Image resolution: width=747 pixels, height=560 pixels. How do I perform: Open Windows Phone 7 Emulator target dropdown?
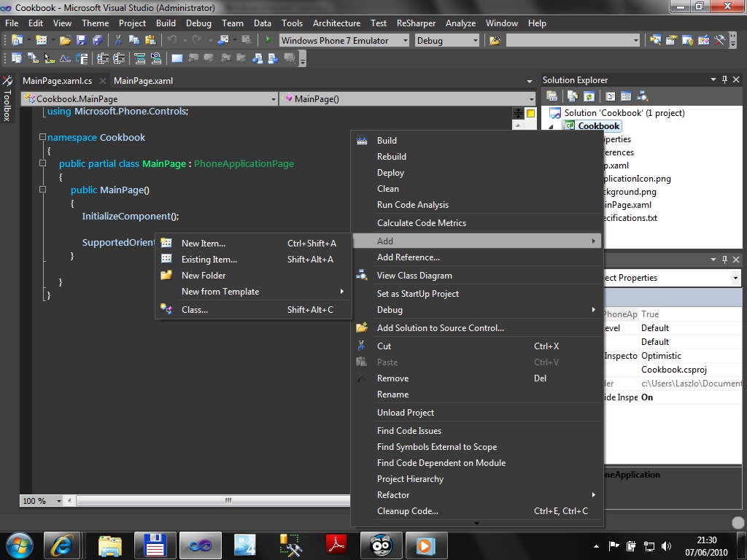tap(406, 41)
